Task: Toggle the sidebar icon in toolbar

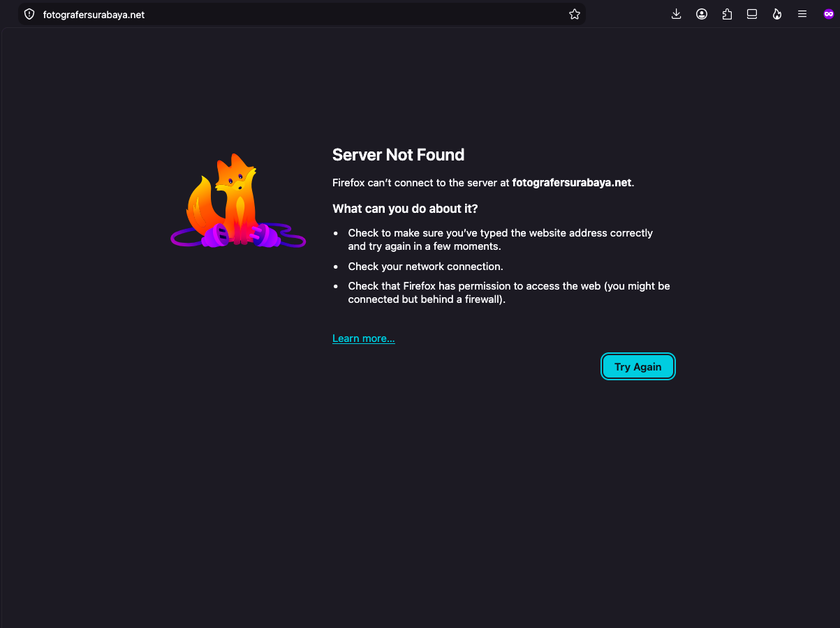Action: pyautogui.click(x=752, y=14)
